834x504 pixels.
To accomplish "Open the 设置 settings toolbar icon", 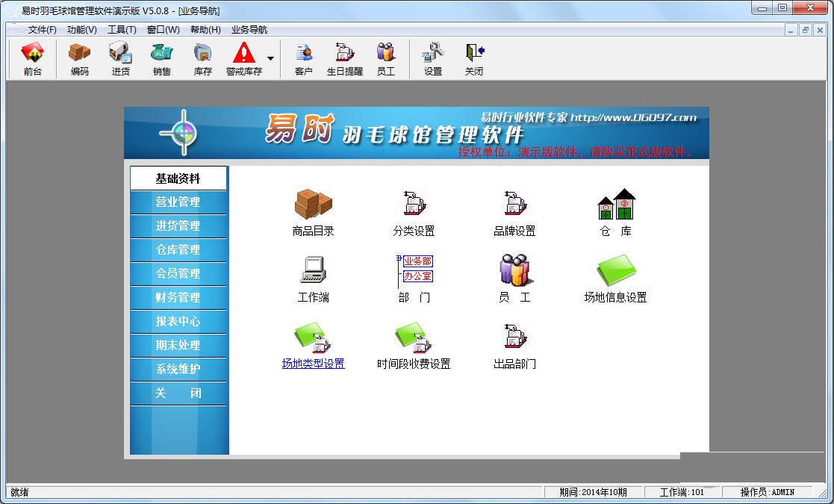I will (x=432, y=58).
